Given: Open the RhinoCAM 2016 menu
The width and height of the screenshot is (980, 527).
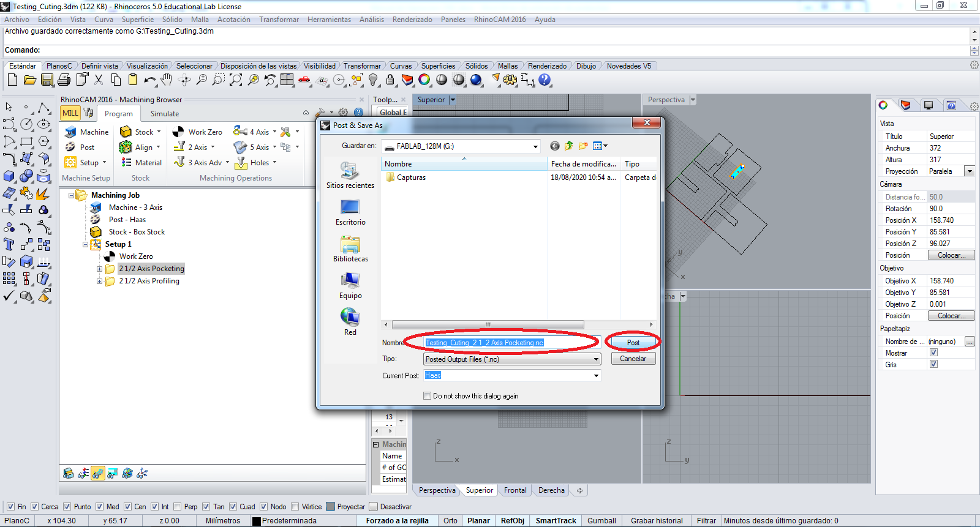Looking at the screenshot, I should click(x=500, y=20).
